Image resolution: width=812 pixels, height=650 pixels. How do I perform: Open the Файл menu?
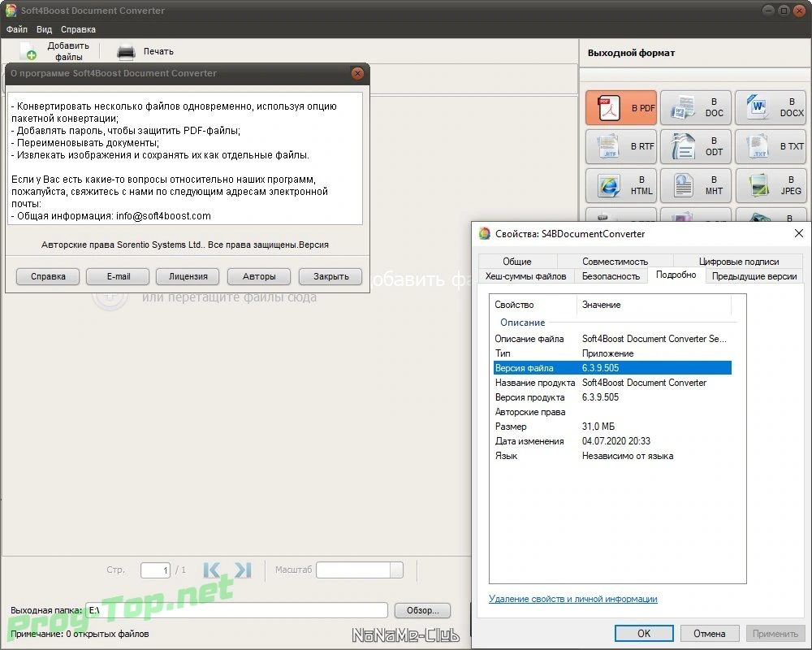point(16,29)
